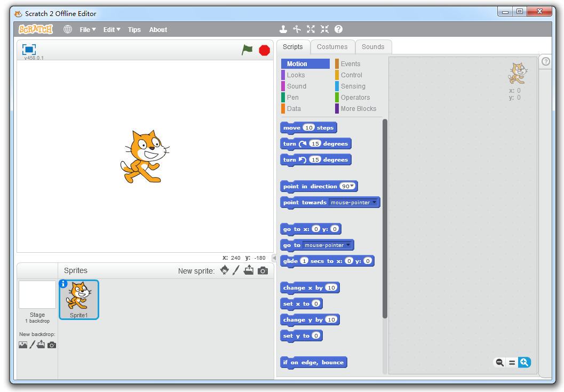Viewport: 564px width, 392px height.
Task: Toggle full screen stage mode
Action: 29,50
